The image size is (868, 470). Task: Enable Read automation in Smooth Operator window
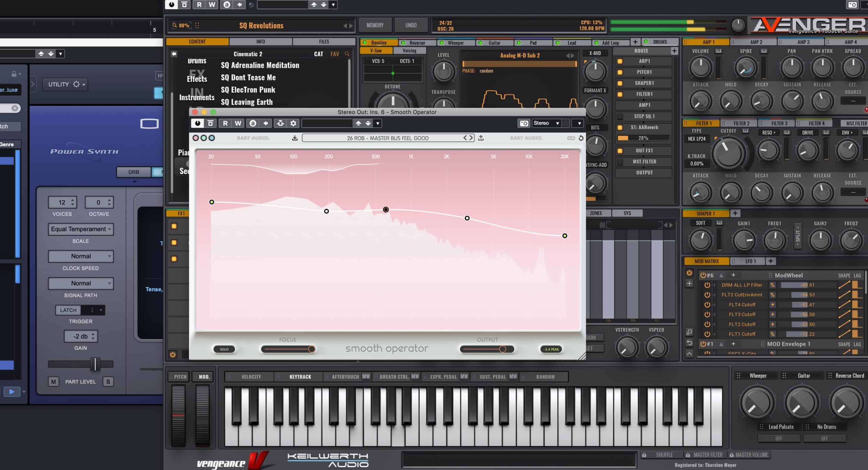225,123
